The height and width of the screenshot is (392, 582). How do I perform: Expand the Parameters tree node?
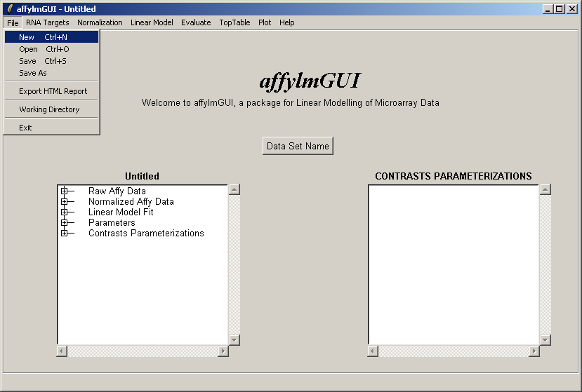65,222
